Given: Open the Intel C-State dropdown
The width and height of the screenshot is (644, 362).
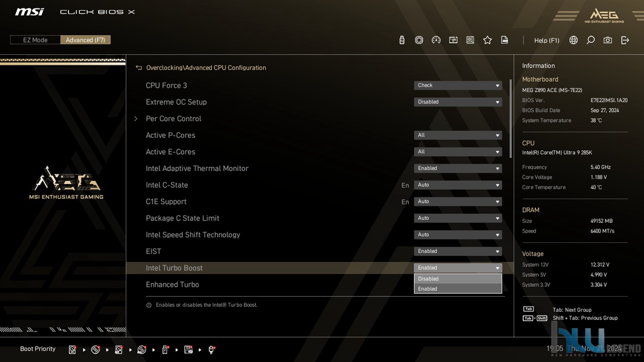Looking at the screenshot, I should 458,185.
